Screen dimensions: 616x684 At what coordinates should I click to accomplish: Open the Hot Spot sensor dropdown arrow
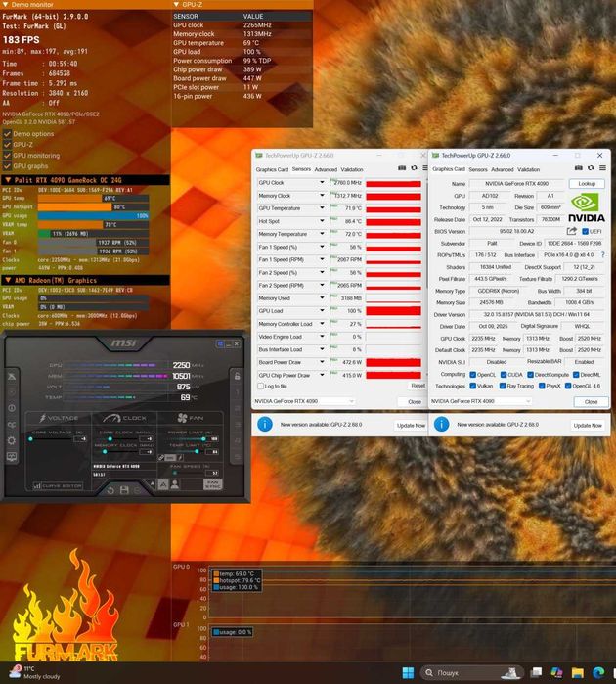322,221
